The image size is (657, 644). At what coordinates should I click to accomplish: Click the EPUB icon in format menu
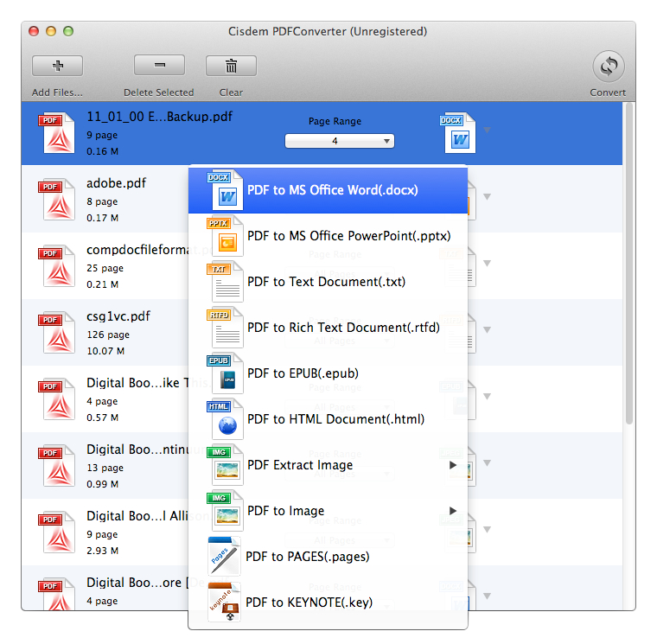(225, 373)
